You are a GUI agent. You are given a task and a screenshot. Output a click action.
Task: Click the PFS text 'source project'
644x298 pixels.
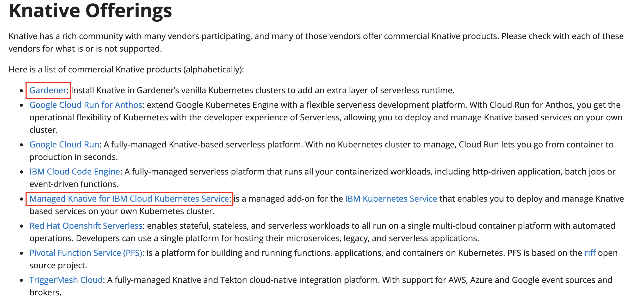coord(58,265)
